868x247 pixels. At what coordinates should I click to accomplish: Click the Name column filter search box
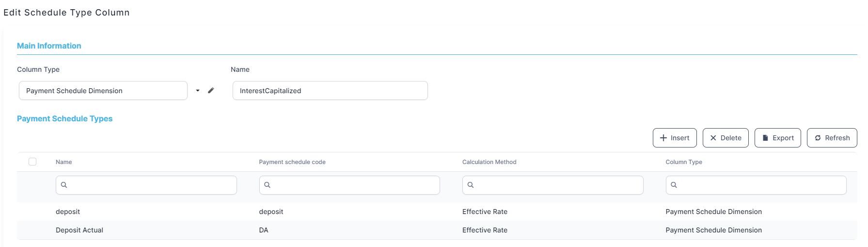click(146, 185)
